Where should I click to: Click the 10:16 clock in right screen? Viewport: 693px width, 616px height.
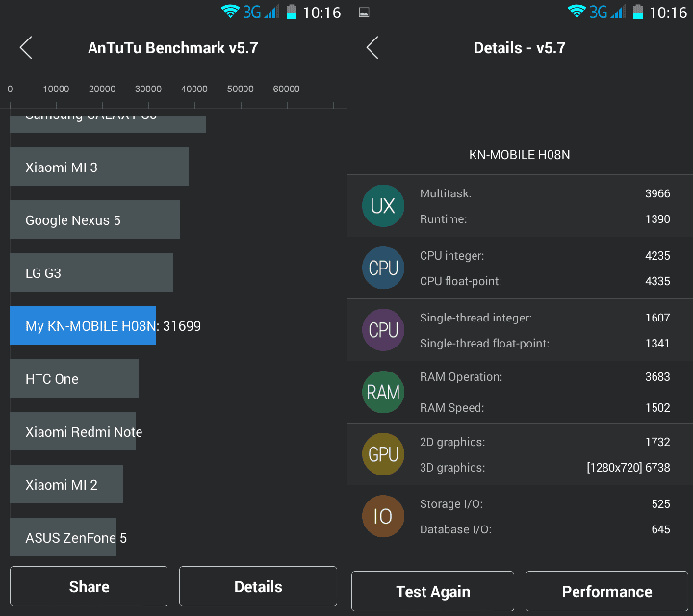click(668, 13)
